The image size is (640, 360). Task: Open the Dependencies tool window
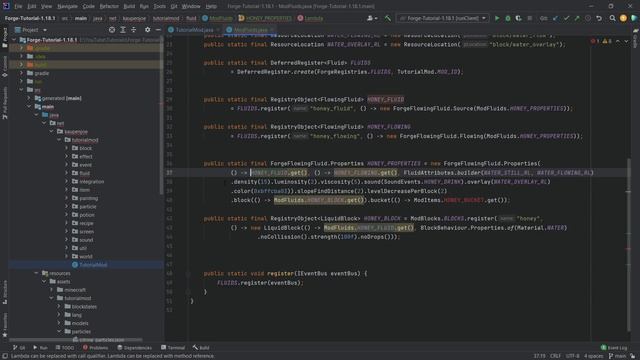(x=134, y=348)
